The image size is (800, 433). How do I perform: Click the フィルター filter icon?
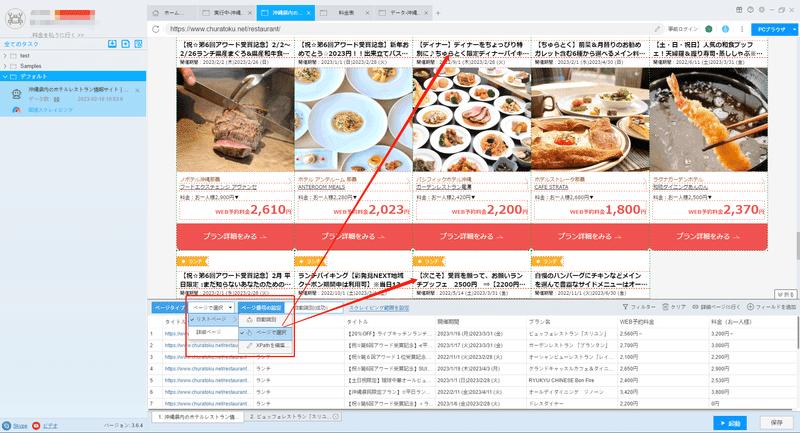[625, 307]
